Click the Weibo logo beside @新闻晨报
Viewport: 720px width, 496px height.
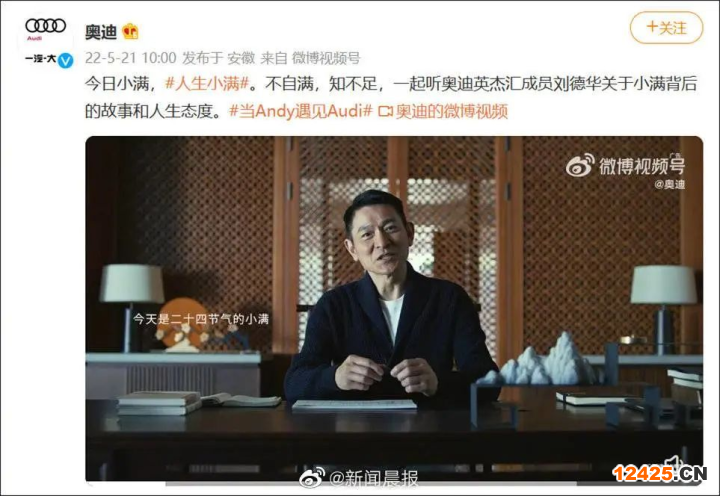click(312, 478)
